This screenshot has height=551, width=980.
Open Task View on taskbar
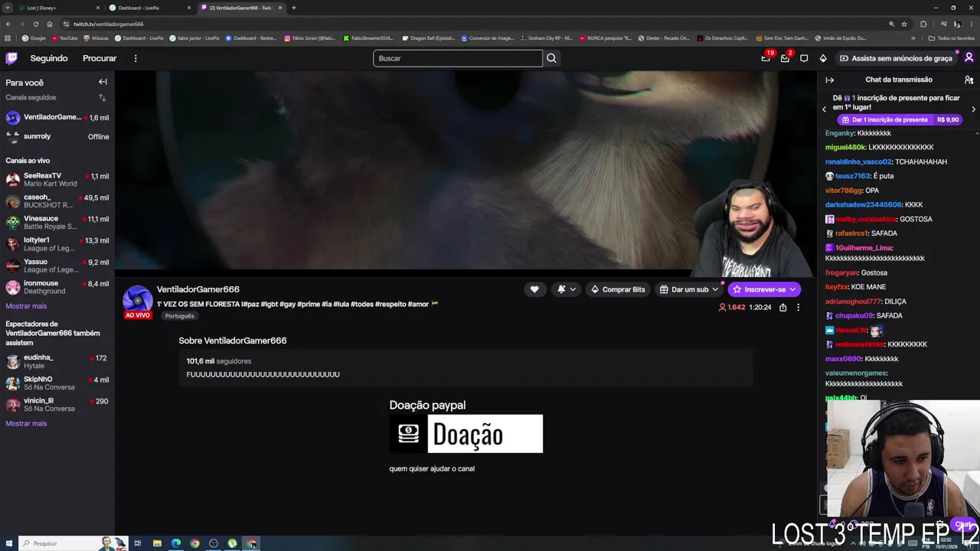coord(138,543)
